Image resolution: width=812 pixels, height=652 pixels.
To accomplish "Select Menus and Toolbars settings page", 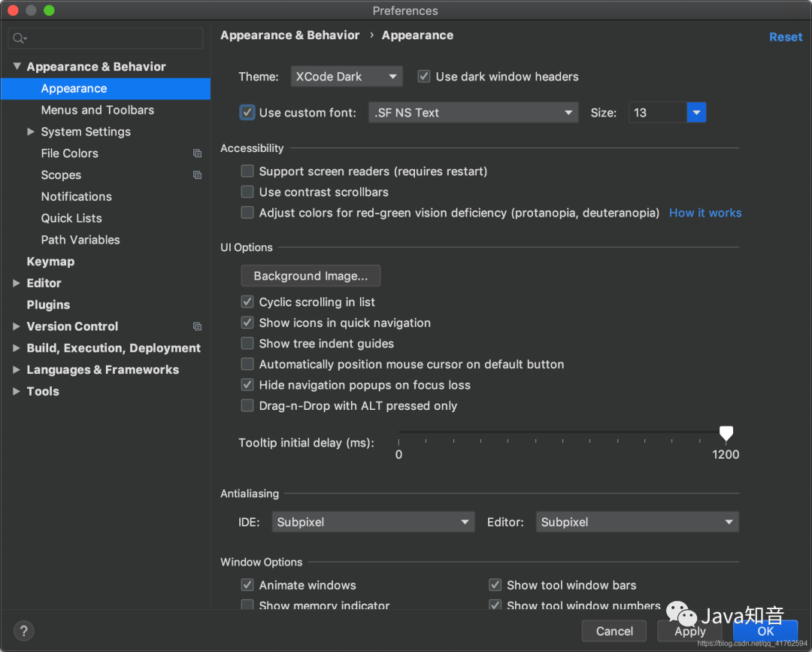I will [x=98, y=110].
